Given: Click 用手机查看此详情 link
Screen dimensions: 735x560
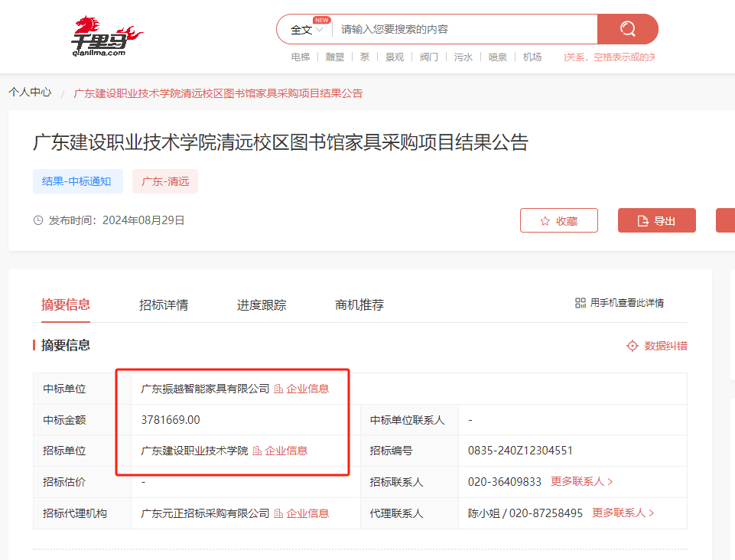Looking at the screenshot, I should tap(627, 303).
